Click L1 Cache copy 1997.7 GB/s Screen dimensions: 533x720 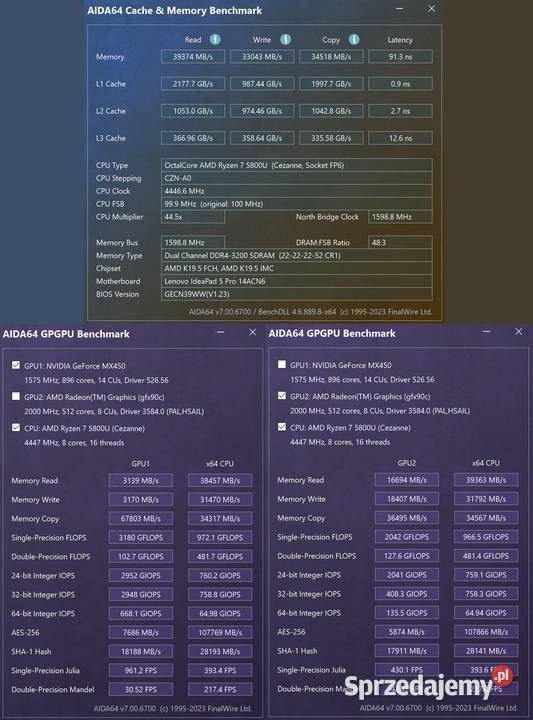pyautogui.click(x=331, y=84)
